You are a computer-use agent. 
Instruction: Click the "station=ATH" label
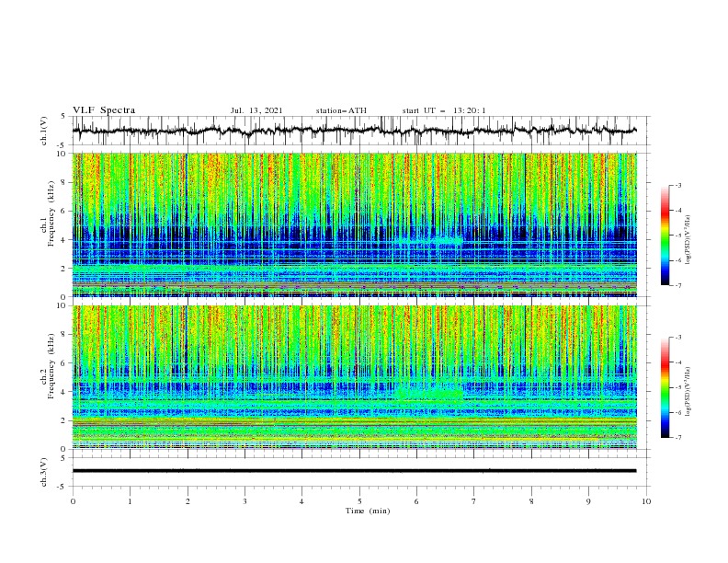coord(341,110)
